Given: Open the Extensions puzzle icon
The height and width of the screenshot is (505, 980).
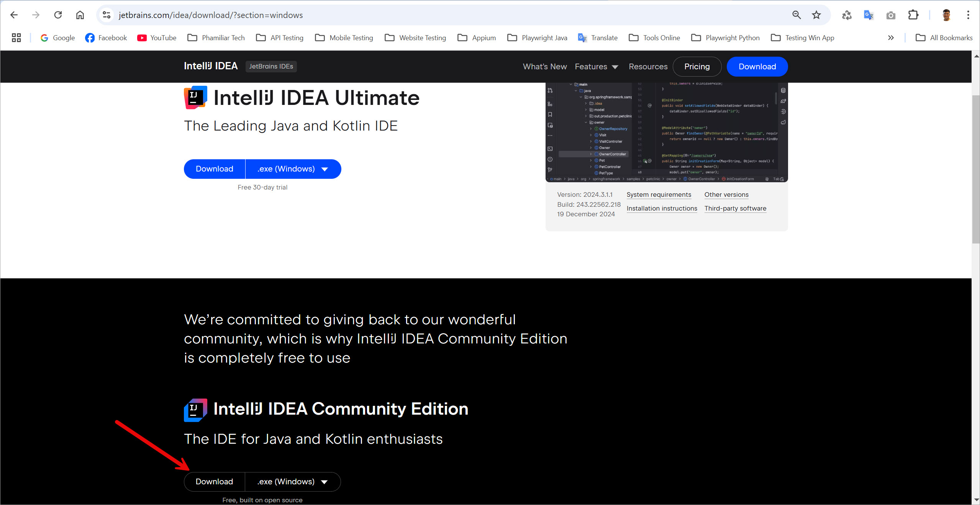Looking at the screenshot, I should pyautogui.click(x=913, y=15).
